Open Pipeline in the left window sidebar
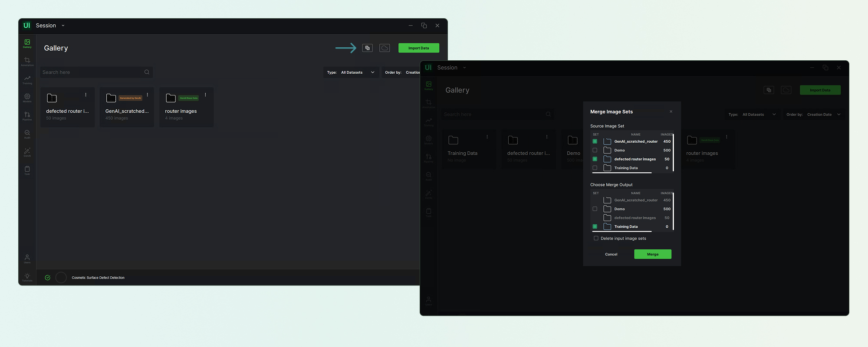 pyautogui.click(x=27, y=116)
